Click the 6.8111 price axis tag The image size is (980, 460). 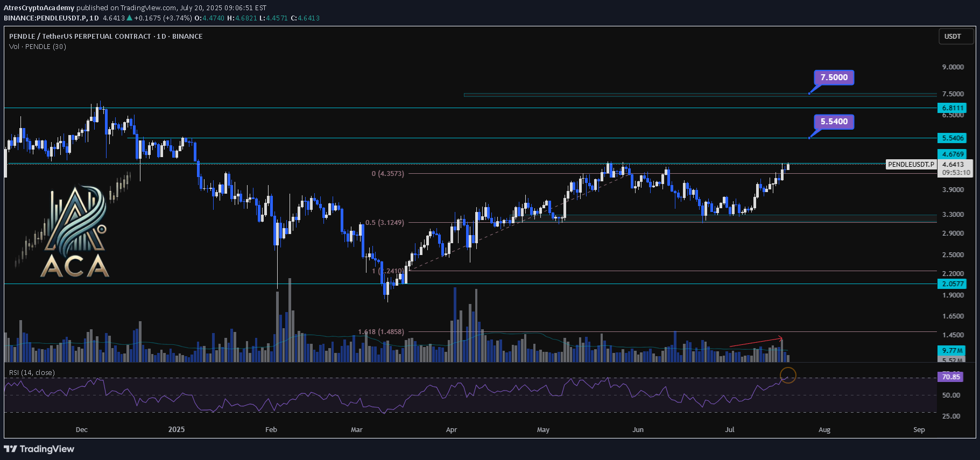pos(952,108)
